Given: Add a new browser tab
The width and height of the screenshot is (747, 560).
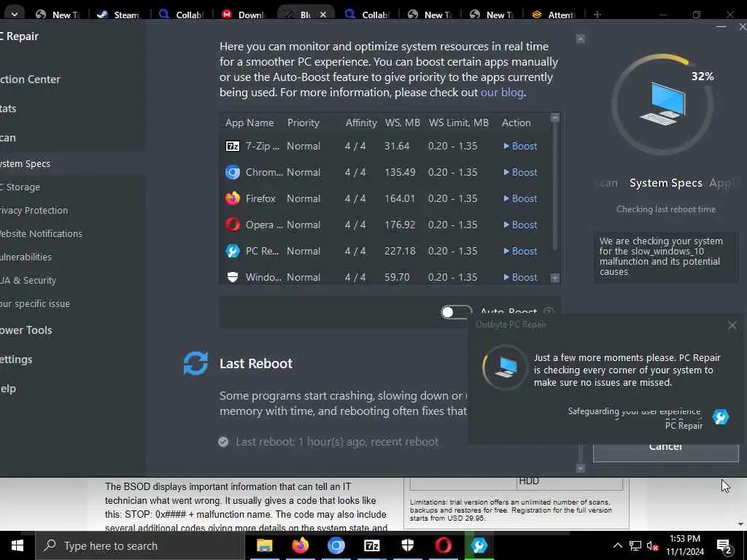Looking at the screenshot, I should [x=597, y=15].
